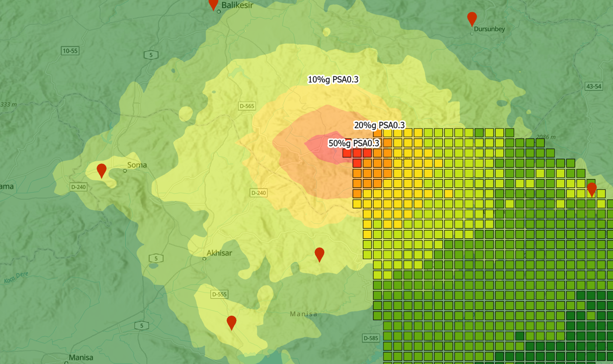Viewport: 613px width, 364px height.
Task: Click the 10-55 road shield
Action: point(70,51)
